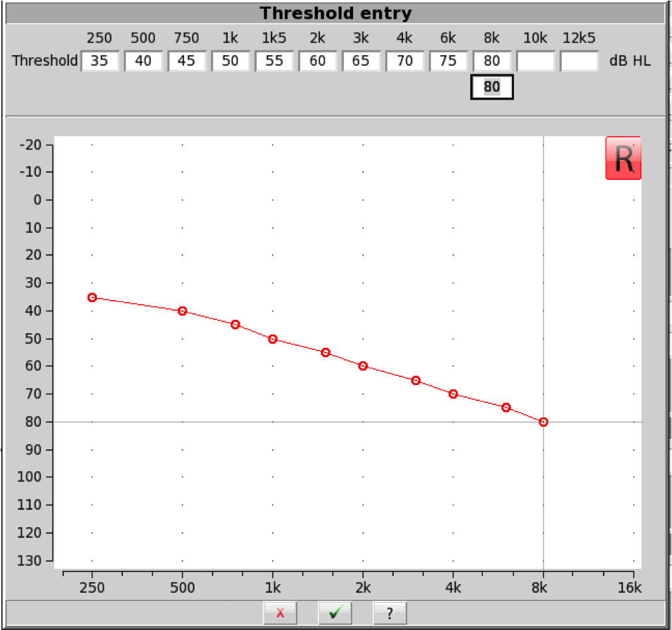Toggle the red R ear side button
The height and width of the screenshot is (630, 672).
(x=623, y=158)
